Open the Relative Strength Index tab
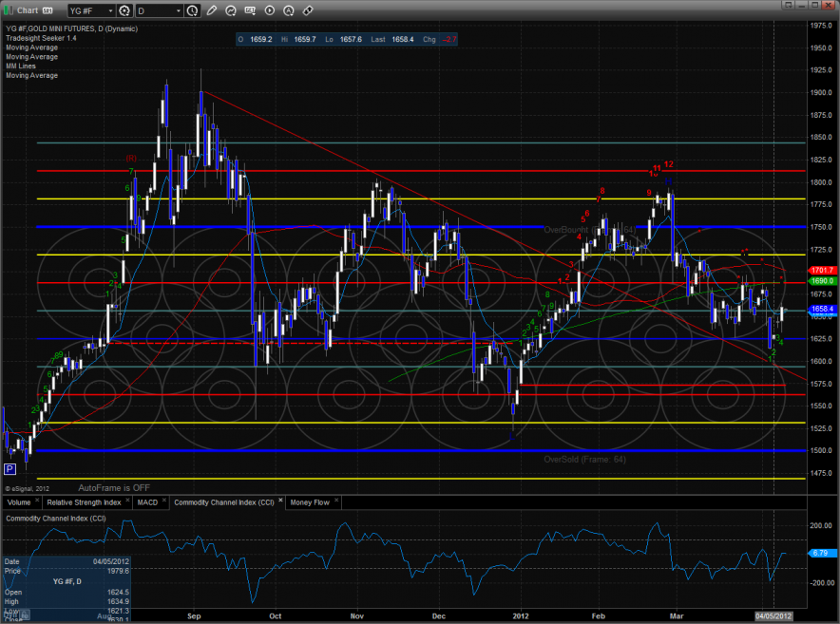 click(x=85, y=501)
